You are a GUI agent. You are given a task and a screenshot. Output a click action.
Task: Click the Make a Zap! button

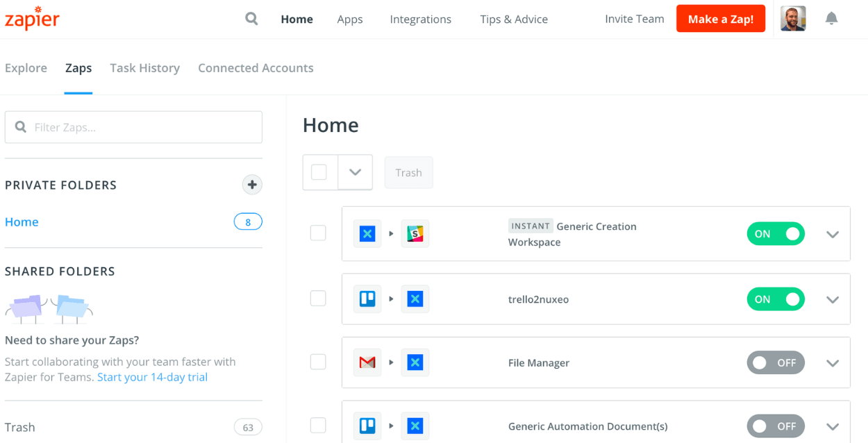coord(721,19)
